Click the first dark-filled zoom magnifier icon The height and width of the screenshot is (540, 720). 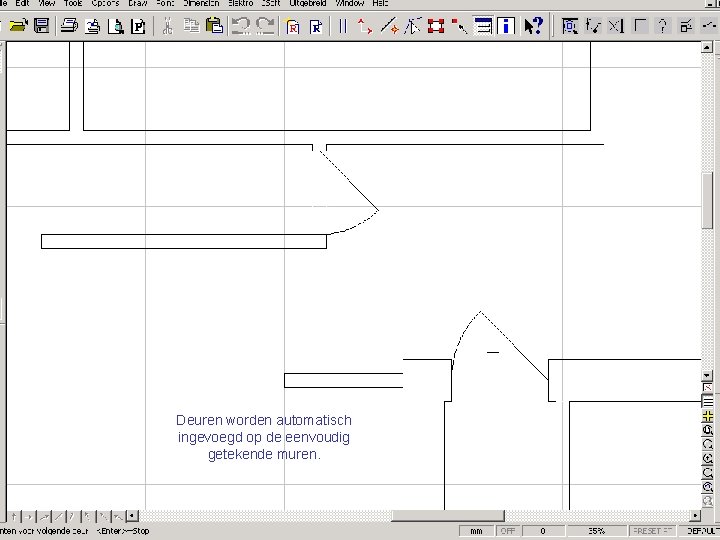pyautogui.click(x=707, y=430)
